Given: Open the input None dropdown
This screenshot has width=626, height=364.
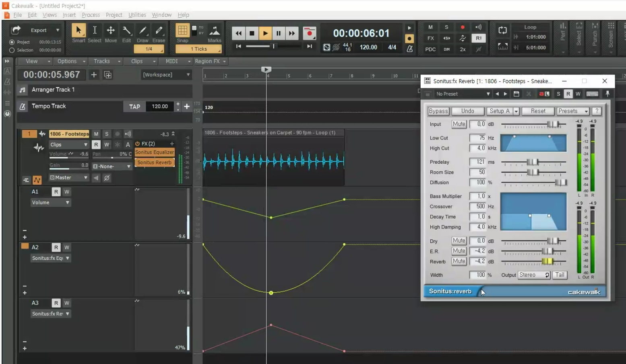Looking at the screenshot, I should [112, 167].
